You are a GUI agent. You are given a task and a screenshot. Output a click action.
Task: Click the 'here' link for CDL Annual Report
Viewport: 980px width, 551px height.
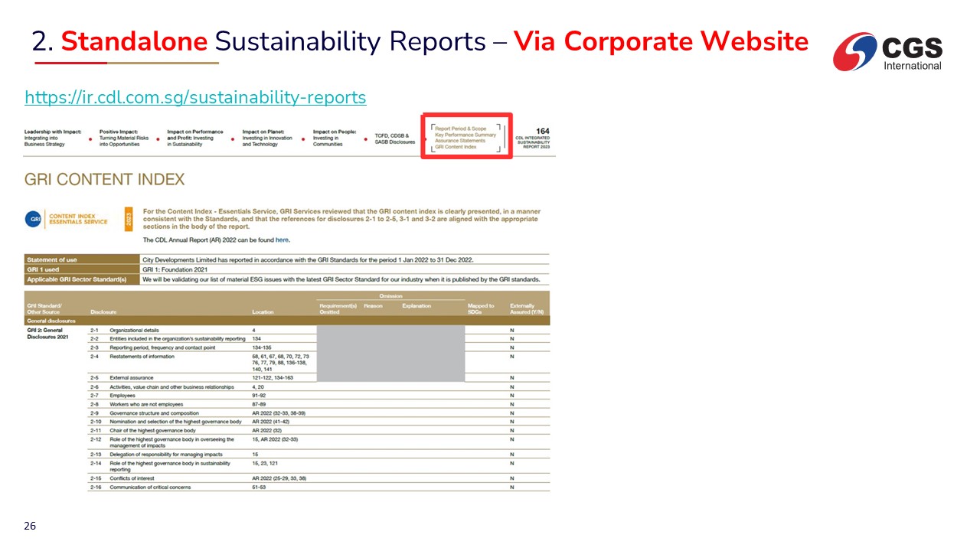(x=283, y=240)
